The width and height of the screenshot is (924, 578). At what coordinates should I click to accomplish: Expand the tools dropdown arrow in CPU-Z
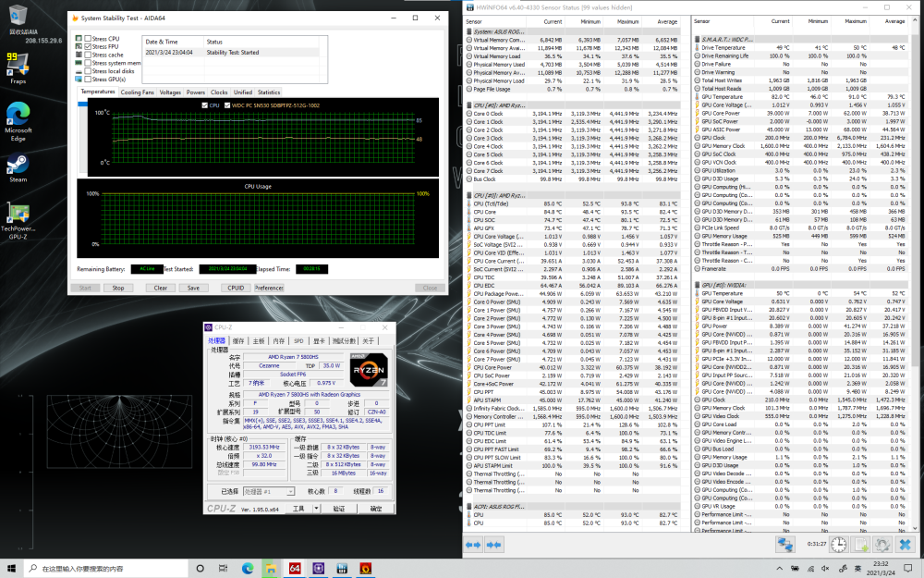(x=314, y=509)
